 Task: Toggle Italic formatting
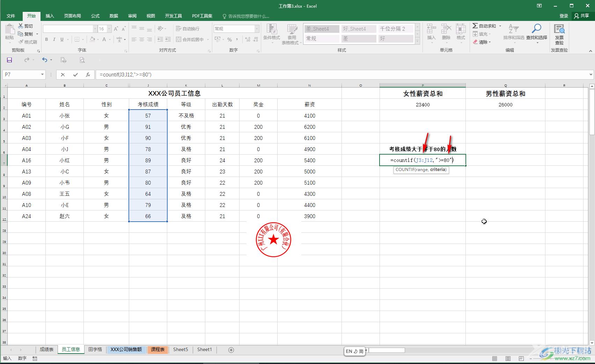54,39
